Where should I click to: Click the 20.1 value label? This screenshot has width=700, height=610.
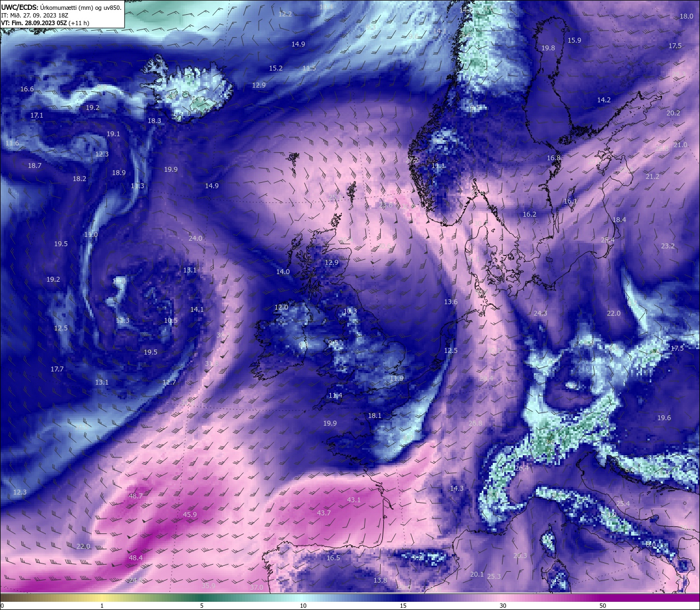click(x=477, y=574)
